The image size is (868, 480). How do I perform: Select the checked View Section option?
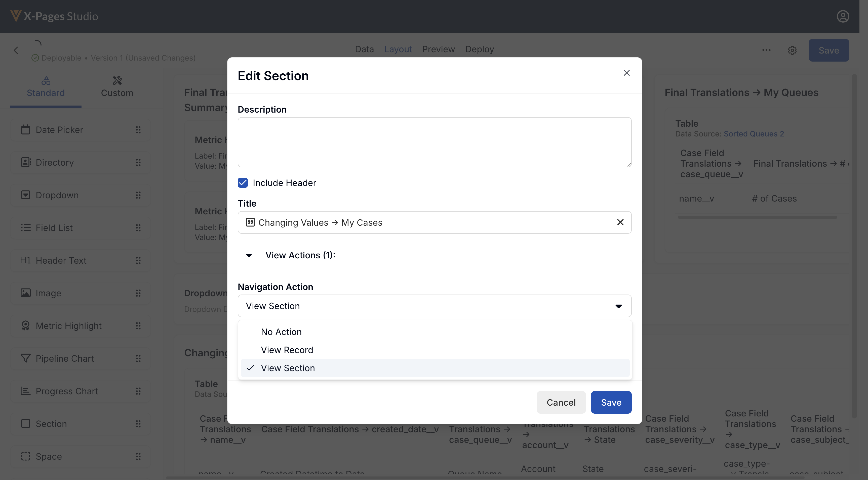pyautogui.click(x=288, y=368)
